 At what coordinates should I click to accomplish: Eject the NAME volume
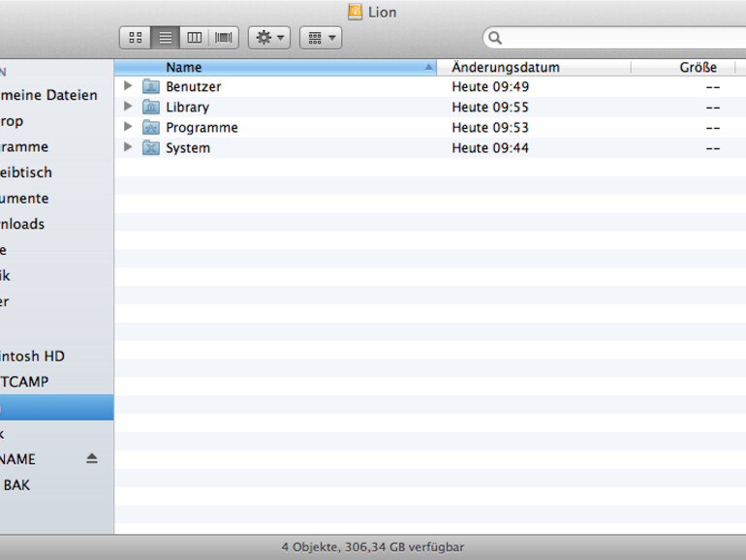coord(92,458)
